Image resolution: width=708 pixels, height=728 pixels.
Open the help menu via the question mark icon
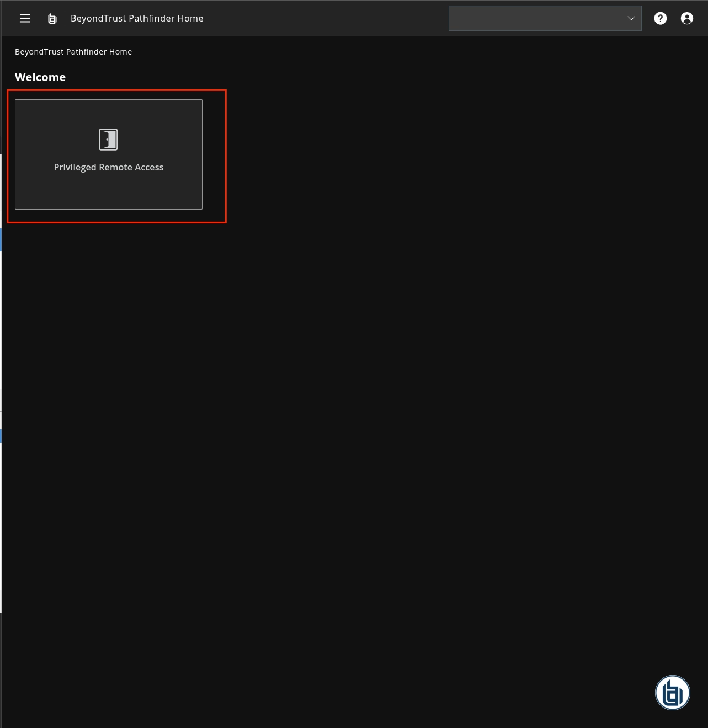point(660,18)
